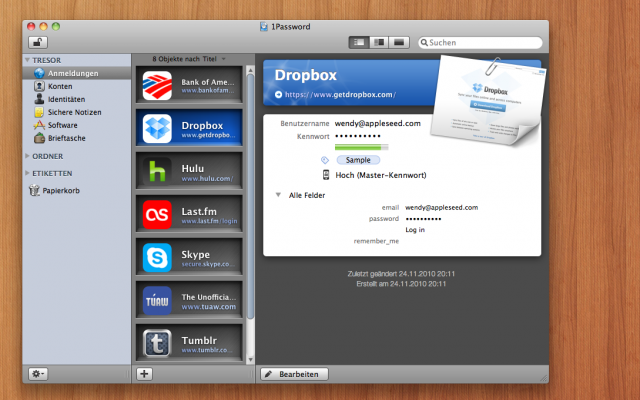Image resolution: width=640 pixels, height=400 pixels.
Task: Open Brieftasche in the sidebar
Action: pos(77,138)
